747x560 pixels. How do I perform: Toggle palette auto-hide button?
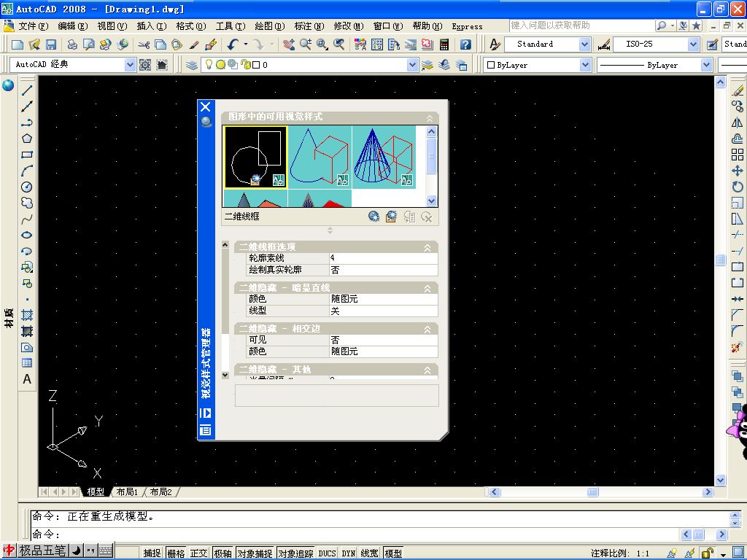(x=205, y=413)
